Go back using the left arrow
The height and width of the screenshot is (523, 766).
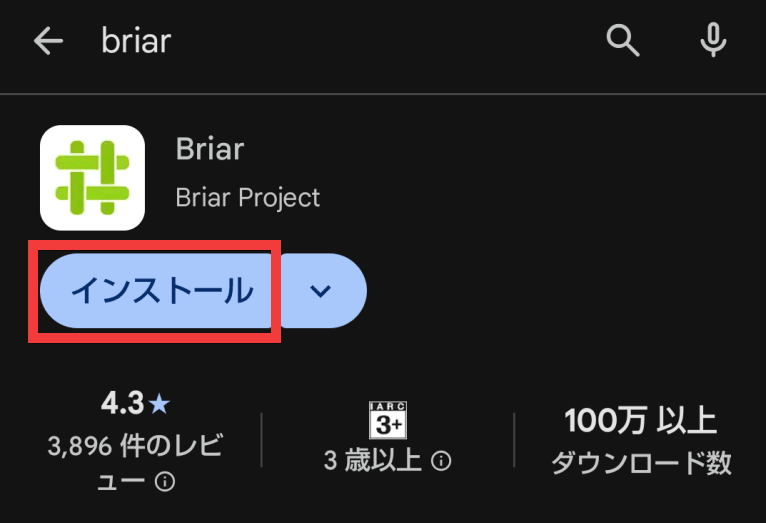pyautogui.click(x=47, y=41)
